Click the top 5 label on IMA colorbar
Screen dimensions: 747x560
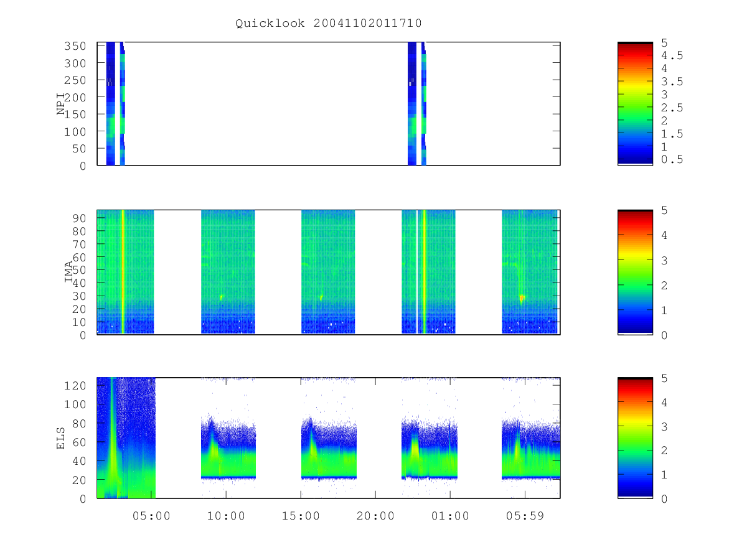[664, 210]
